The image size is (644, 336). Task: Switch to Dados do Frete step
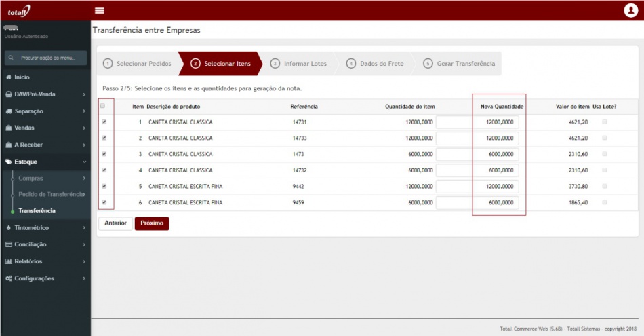[x=376, y=64]
